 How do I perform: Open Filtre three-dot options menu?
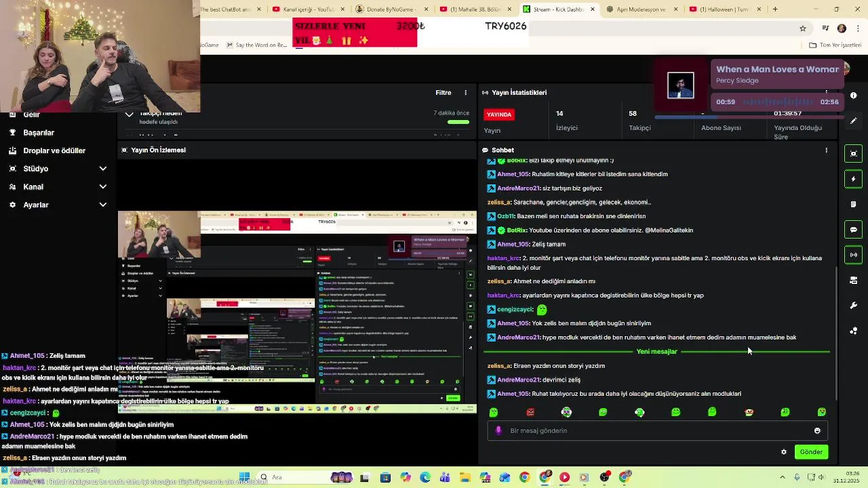point(465,92)
